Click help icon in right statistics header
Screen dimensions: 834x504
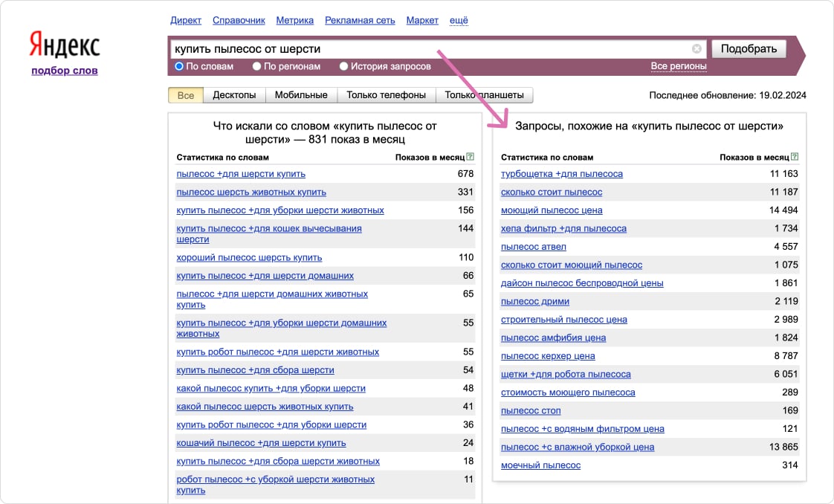(795, 157)
